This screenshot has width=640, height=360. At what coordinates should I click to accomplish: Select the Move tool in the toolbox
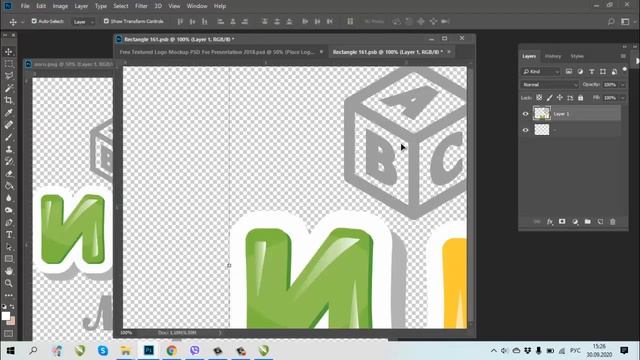9,52
